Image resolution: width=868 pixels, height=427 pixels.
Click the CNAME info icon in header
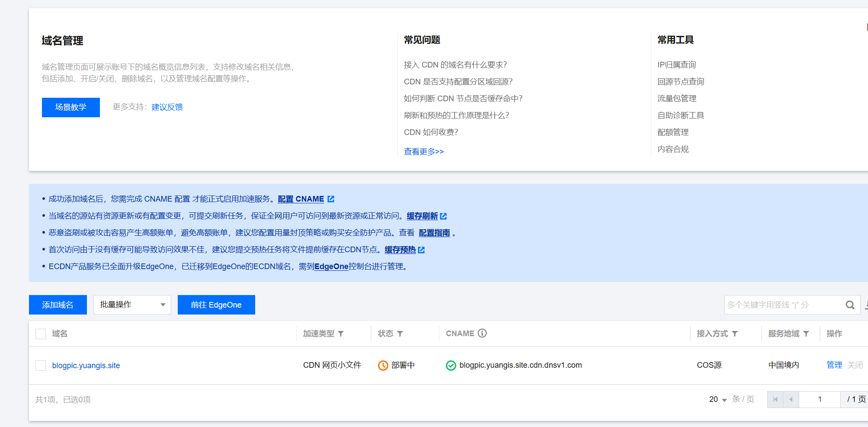(482, 333)
